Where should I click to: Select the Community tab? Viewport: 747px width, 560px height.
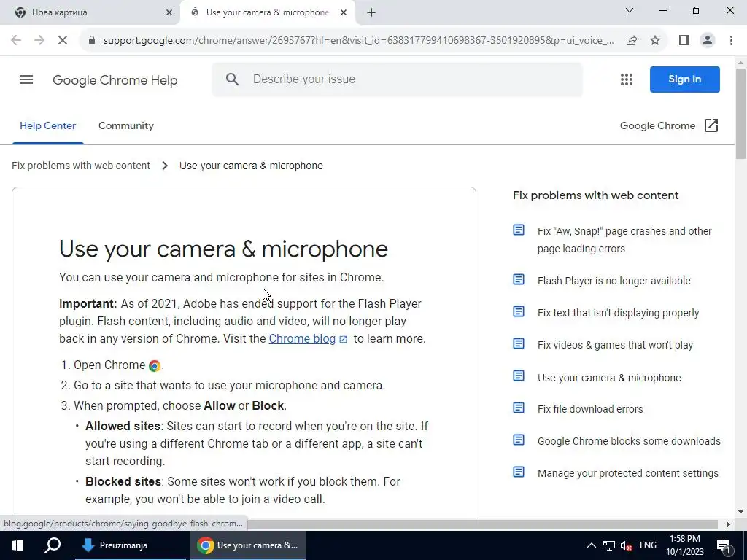[126, 125]
